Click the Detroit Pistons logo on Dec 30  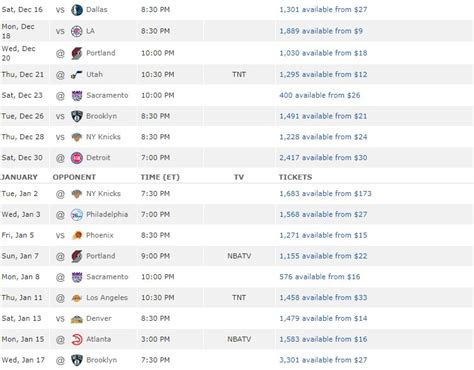pos(77,158)
